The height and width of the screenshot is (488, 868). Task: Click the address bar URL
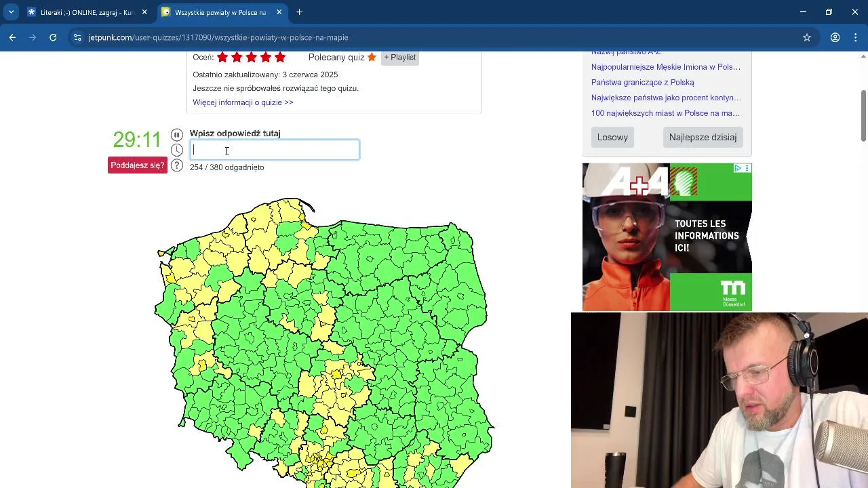[x=218, y=37]
